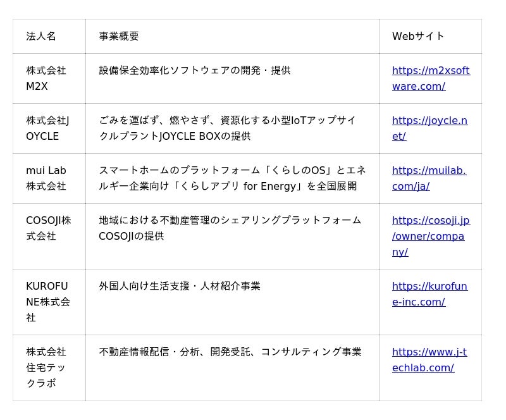Click the 不動産情報配信 description text
This screenshot has height=420, width=506.
[x=230, y=352]
